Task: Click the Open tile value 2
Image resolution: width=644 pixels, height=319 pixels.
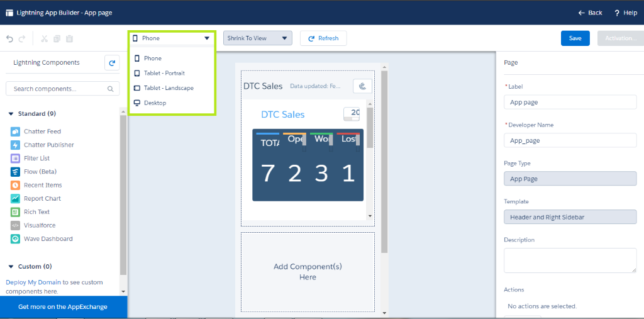Action: [x=294, y=173]
